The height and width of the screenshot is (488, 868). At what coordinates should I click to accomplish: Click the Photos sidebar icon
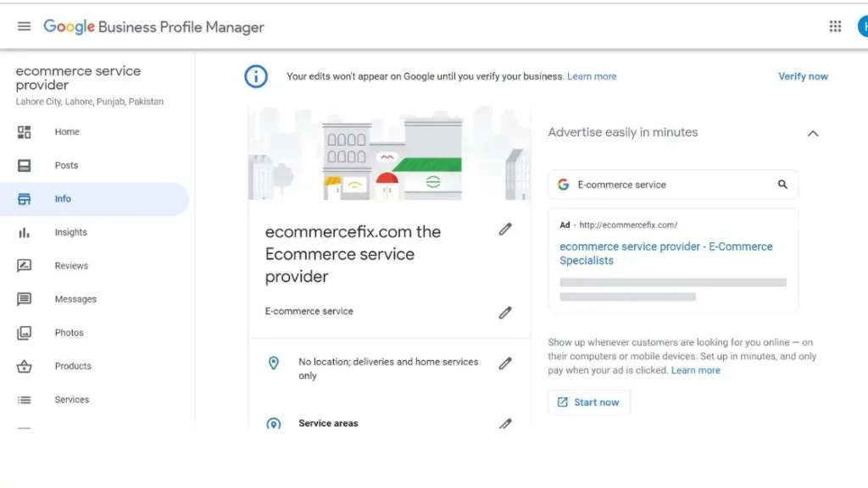24,332
